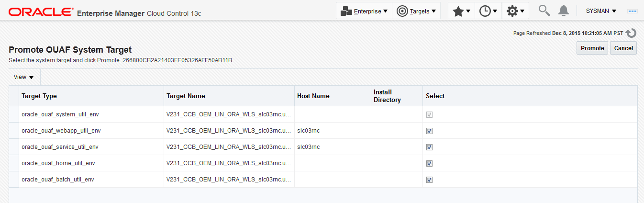Open the accessibility dots menu at top right

click(633, 11)
